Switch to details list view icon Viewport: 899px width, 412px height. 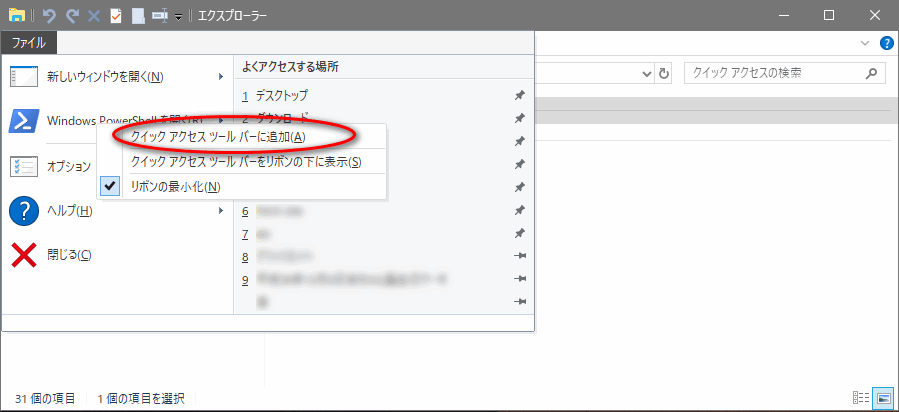pyautogui.click(x=861, y=398)
